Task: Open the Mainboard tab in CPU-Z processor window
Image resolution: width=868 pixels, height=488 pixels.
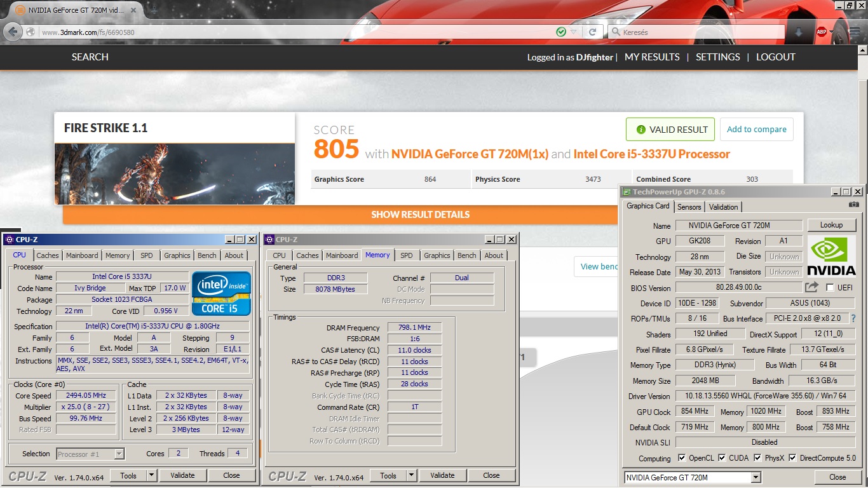Action: [82, 255]
